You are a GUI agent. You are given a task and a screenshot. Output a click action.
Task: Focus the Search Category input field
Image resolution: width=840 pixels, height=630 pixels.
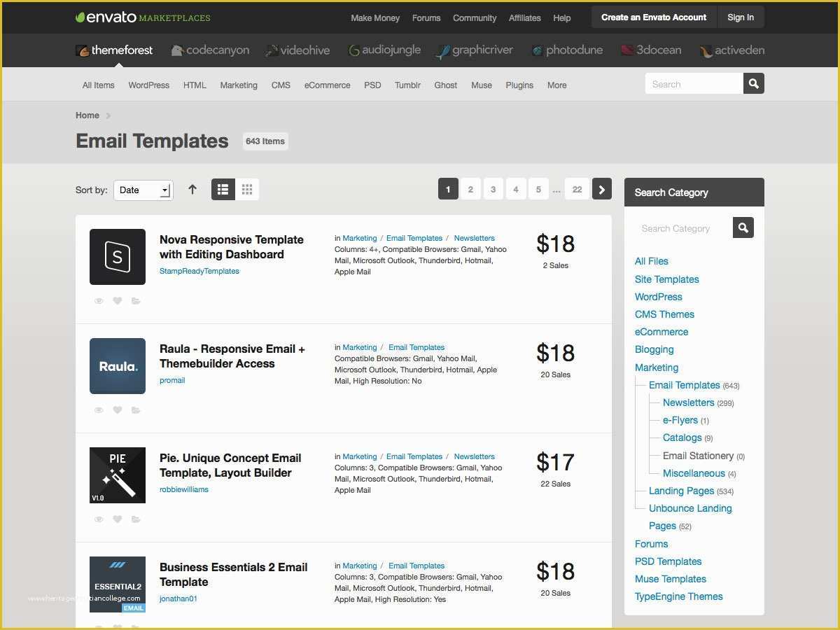683,228
